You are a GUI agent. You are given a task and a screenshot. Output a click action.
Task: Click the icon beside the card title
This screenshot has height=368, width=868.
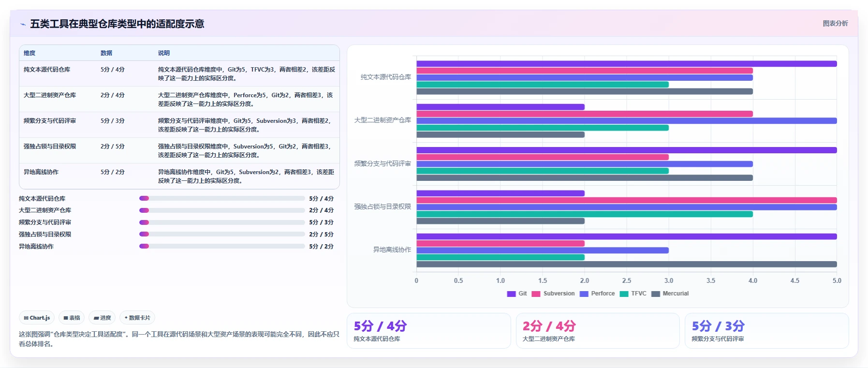(23, 24)
